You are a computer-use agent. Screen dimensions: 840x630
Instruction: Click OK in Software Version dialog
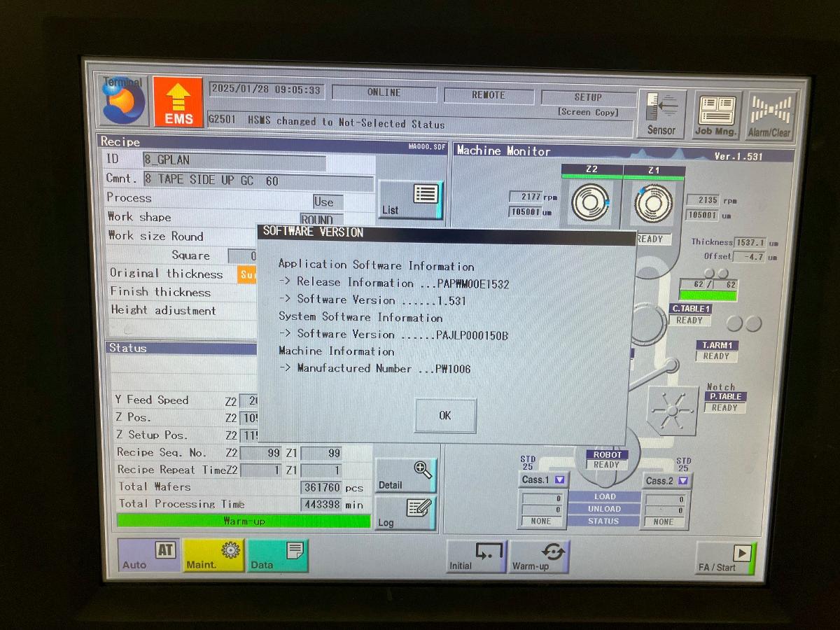click(x=445, y=416)
